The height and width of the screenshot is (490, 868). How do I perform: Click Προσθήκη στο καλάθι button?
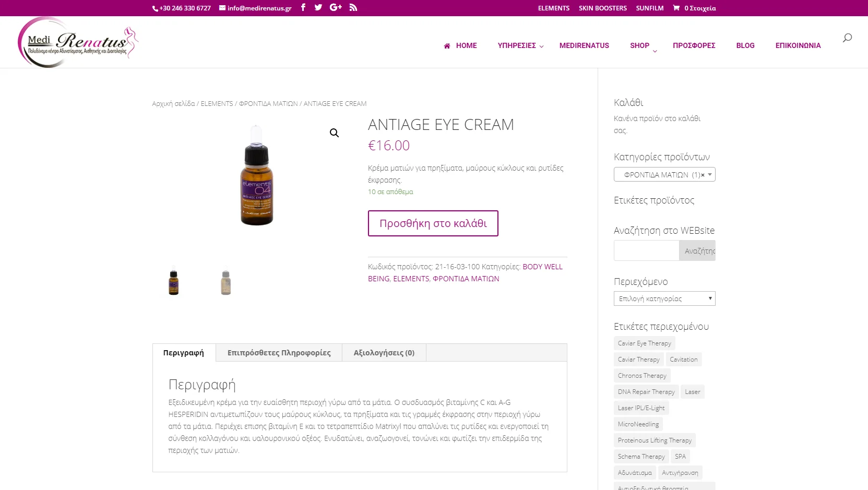point(433,223)
